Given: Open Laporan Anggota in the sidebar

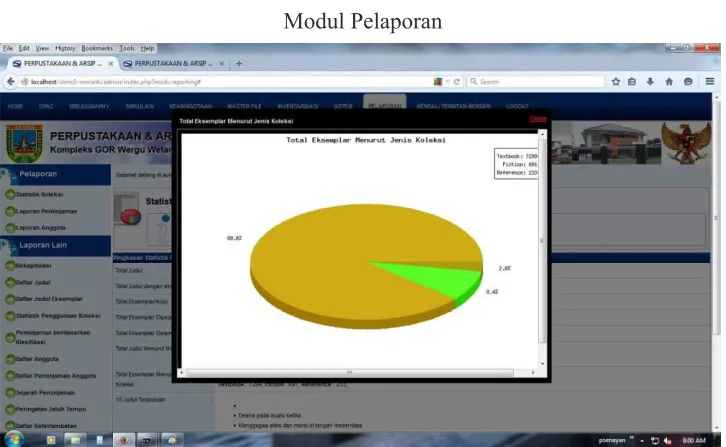Looking at the screenshot, I should (x=40, y=228).
